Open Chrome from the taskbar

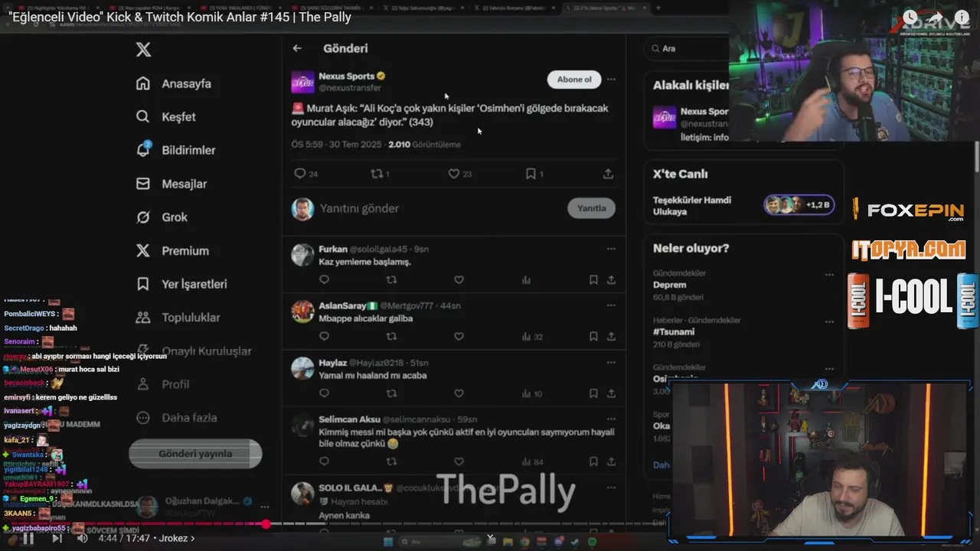tap(524, 542)
